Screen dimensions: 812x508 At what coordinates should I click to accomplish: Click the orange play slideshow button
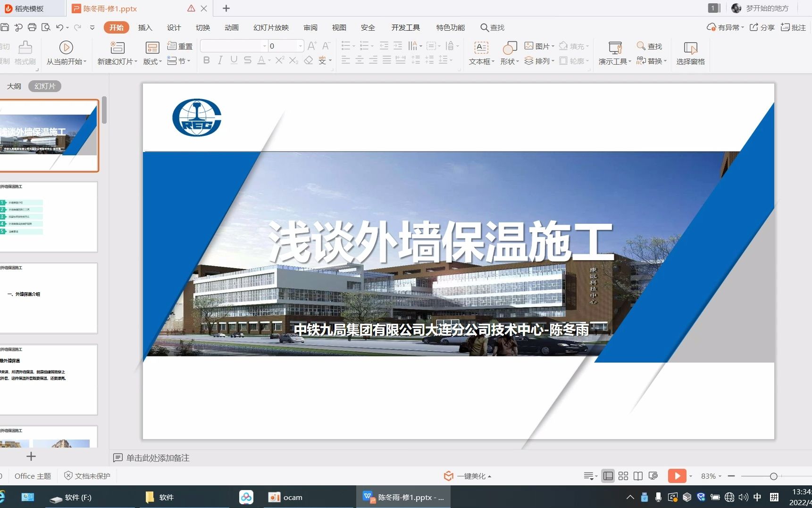pos(677,476)
